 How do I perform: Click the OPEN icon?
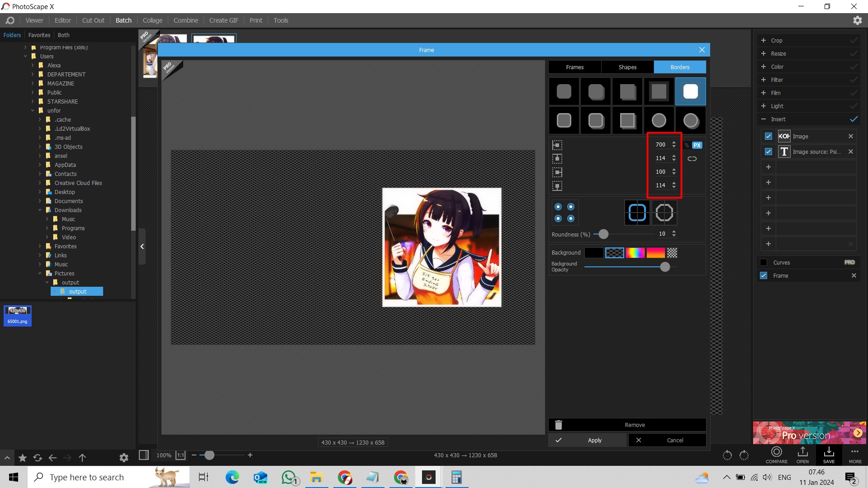[x=802, y=455]
